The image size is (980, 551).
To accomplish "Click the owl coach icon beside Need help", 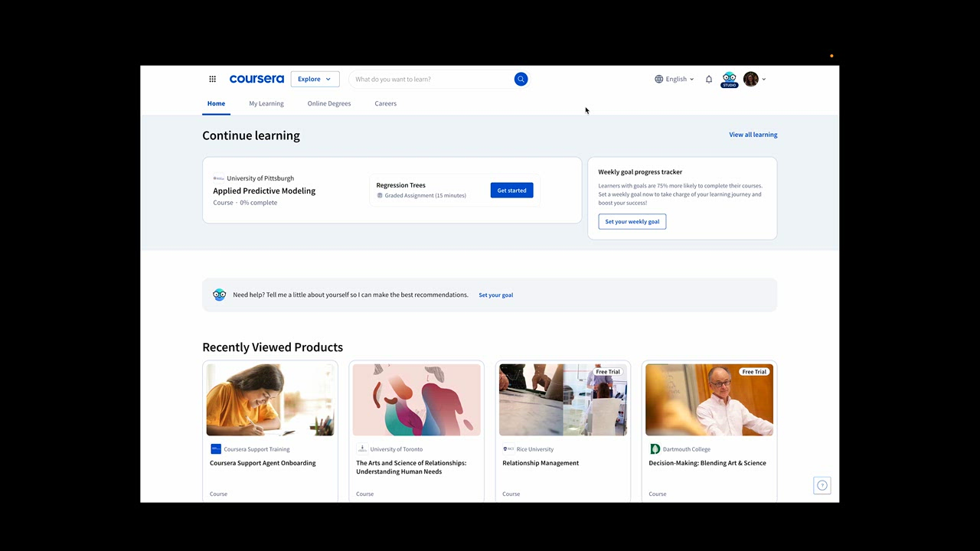I will [x=220, y=295].
